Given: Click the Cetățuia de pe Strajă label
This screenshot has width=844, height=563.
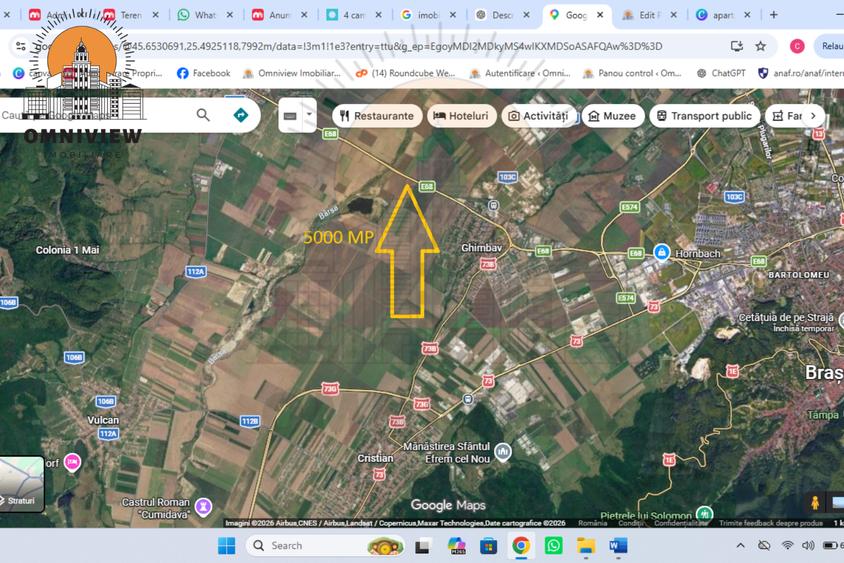Looking at the screenshot, I should click(786, 318).
